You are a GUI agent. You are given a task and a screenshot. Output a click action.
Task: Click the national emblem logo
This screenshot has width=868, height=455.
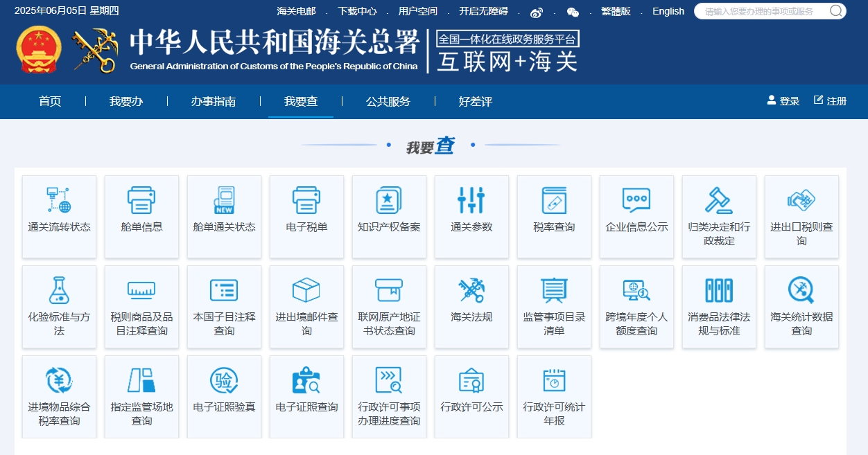coord(39,49)
